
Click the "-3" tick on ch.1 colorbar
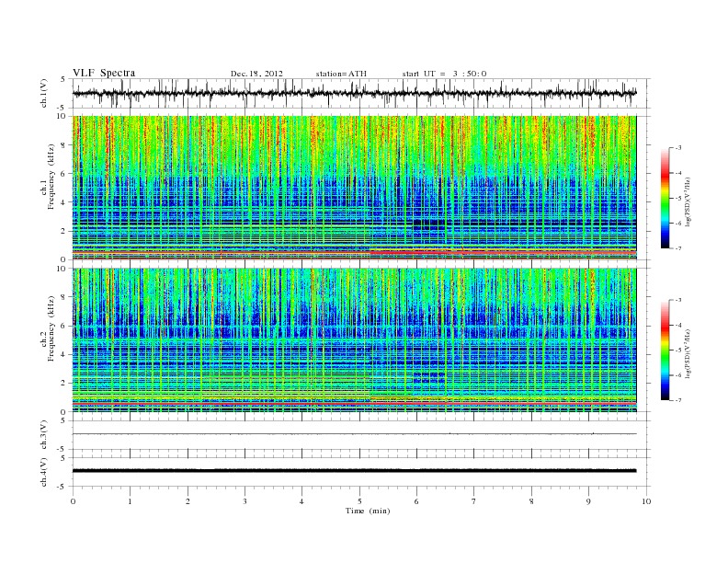click(x=677, y=148)
